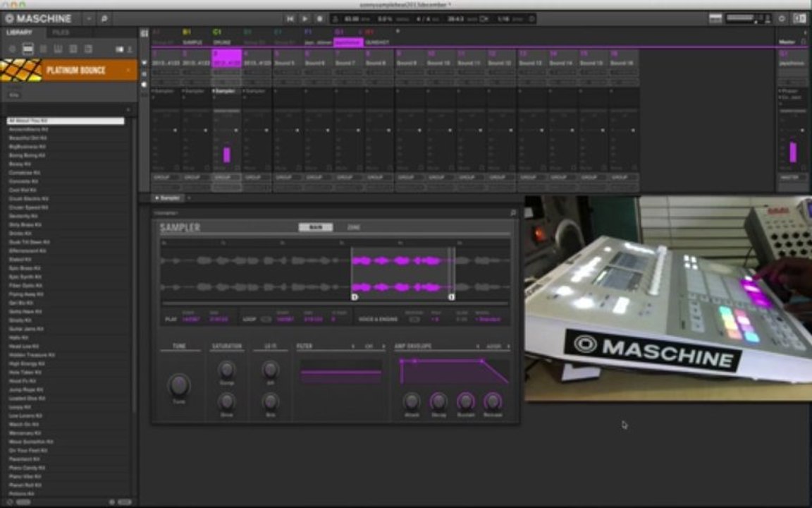Select the previous amp envelope type arrow
This screenshot has width=812, height=508.
point(477,346)
